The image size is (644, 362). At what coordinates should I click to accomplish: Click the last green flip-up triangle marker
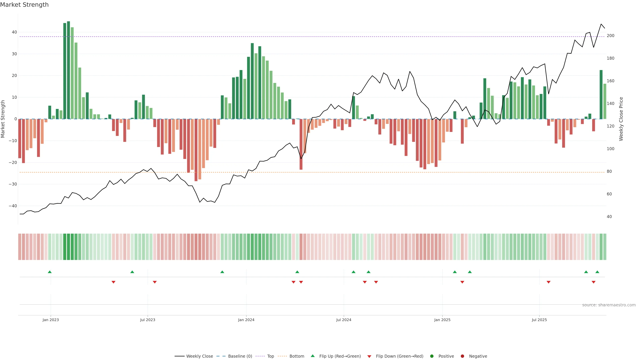tap(597, 272)
